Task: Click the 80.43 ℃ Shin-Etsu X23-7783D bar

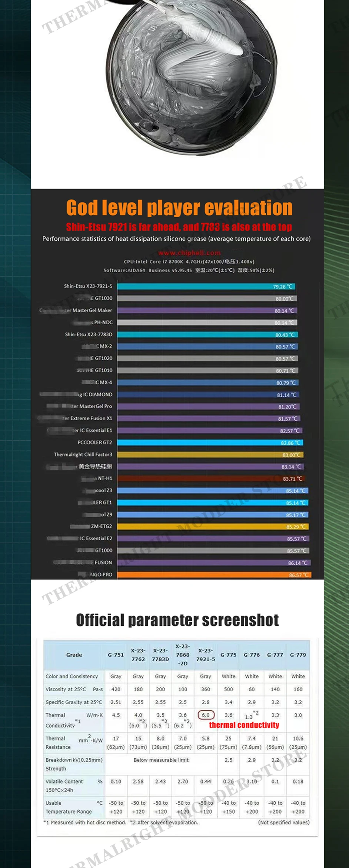Action: (x=207, y=334)
